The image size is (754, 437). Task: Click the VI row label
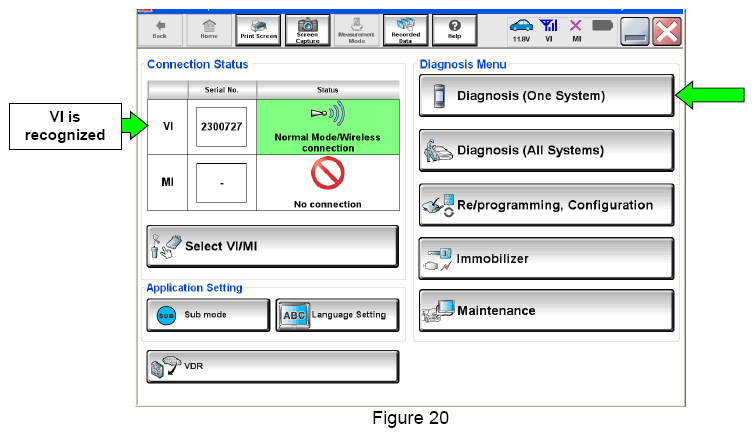click(168, 126)
